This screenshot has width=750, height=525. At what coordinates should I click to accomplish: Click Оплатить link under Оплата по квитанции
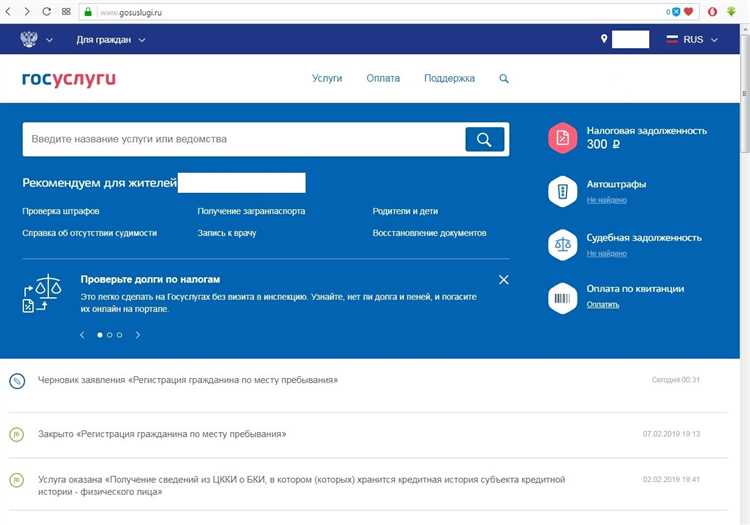(x=603, y=305)
